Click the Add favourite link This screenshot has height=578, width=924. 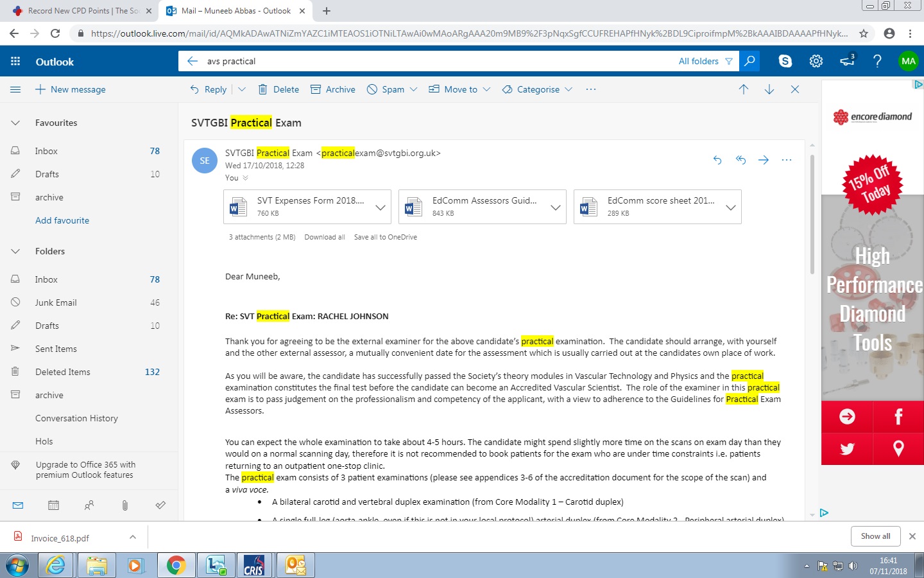[62, 220]
